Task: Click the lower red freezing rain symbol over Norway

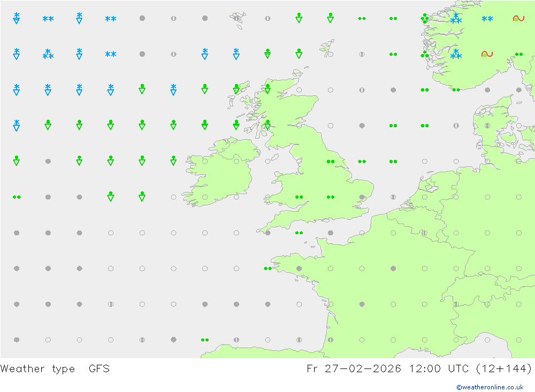Action: click(487, 54)
